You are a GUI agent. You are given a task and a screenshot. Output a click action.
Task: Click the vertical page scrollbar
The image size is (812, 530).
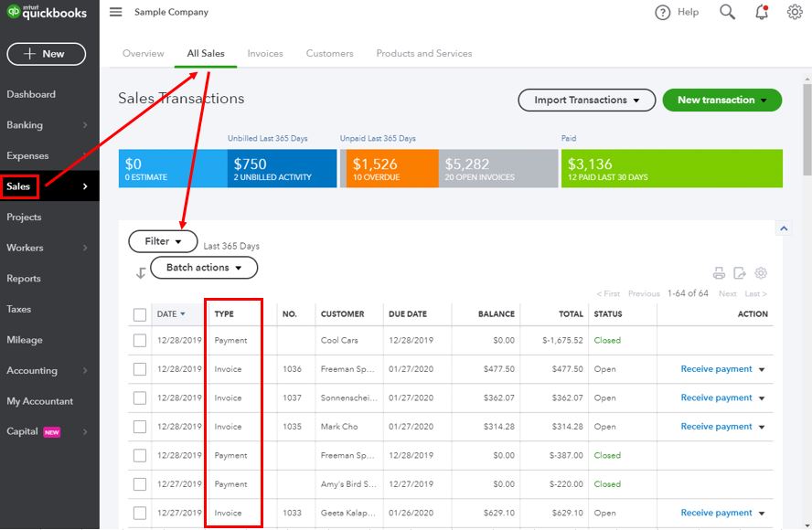[807, 130]
